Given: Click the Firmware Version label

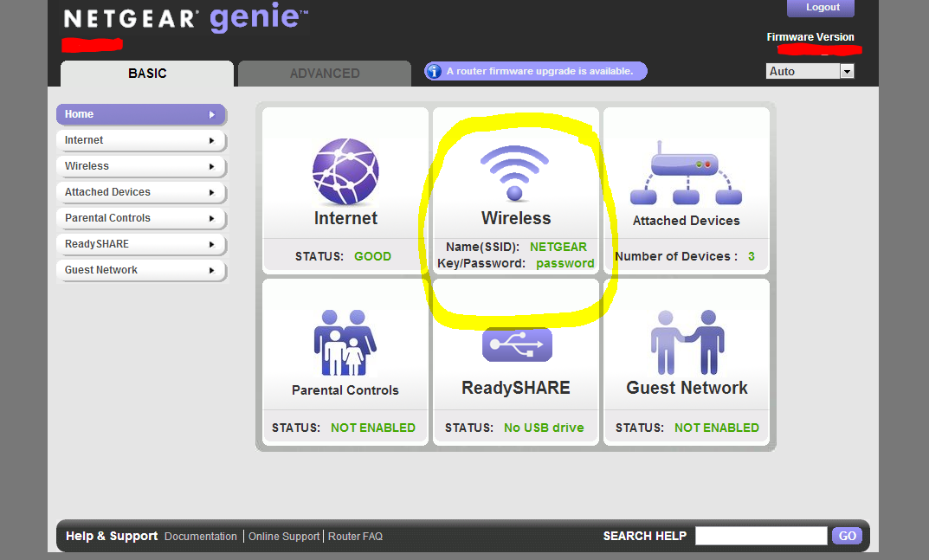Looking at the screenshot, I should coord(810,36).
